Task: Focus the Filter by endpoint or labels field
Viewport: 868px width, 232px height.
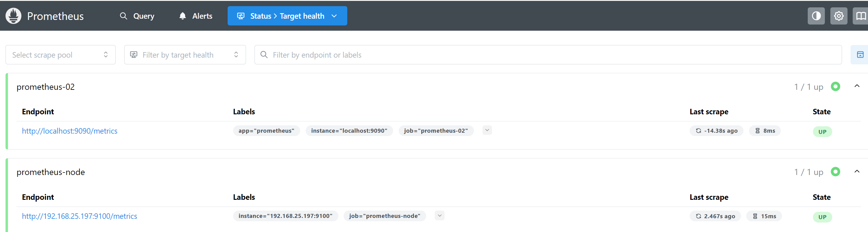Action: tap(548, 55)
